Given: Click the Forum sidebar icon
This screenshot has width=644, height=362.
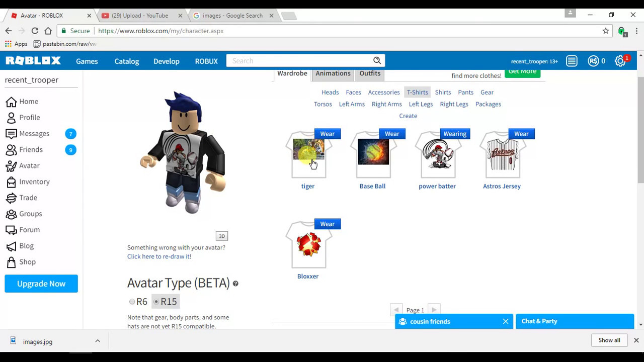Looking at the screenshot, I should tap(11, 230).
